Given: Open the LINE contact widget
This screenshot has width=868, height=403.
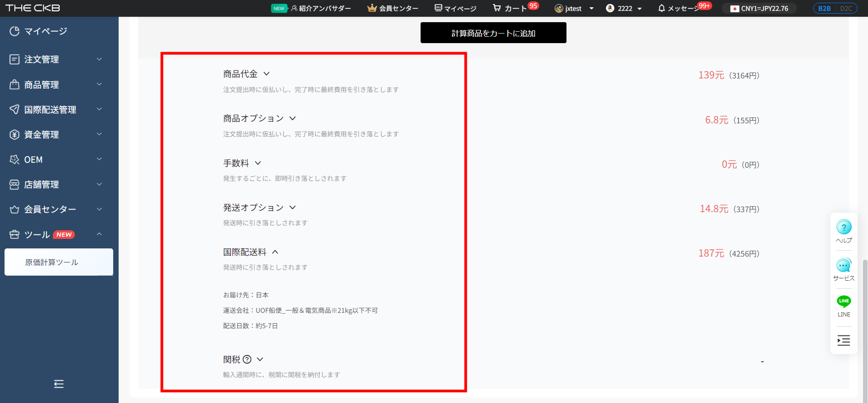Looking at the screenshot, I should point(844,306).
